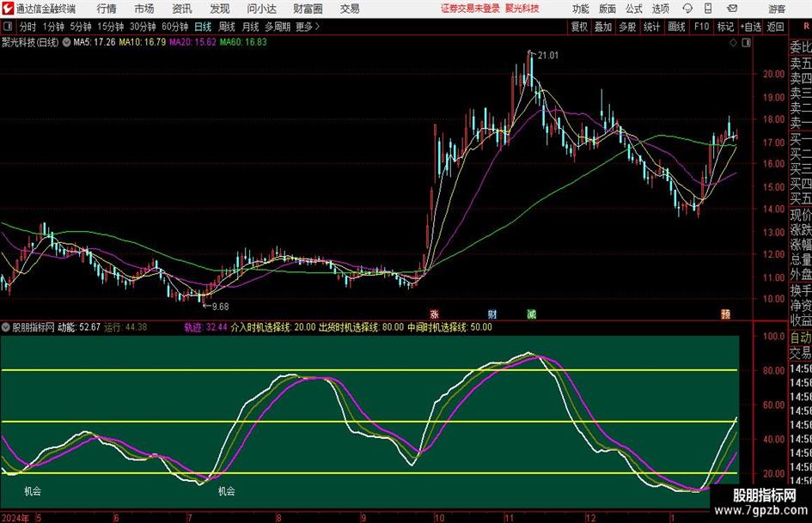The image size is (812, 523).
Task: Switch to 30分钟 period
Action: click(x=143, y=27)
